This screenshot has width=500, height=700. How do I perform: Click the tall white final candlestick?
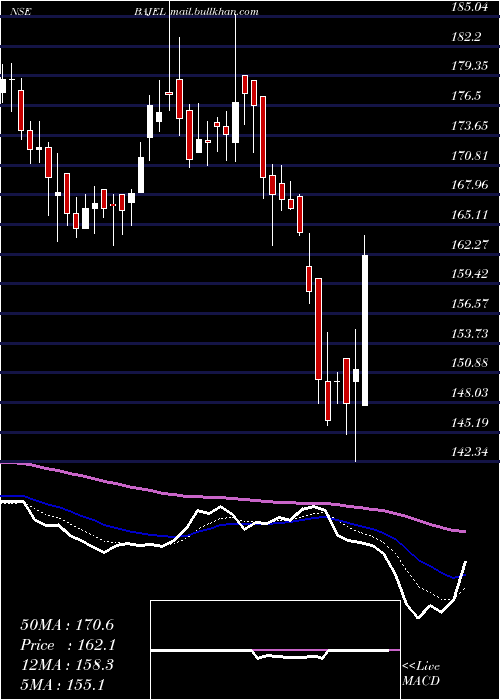(x=365, y=330)
